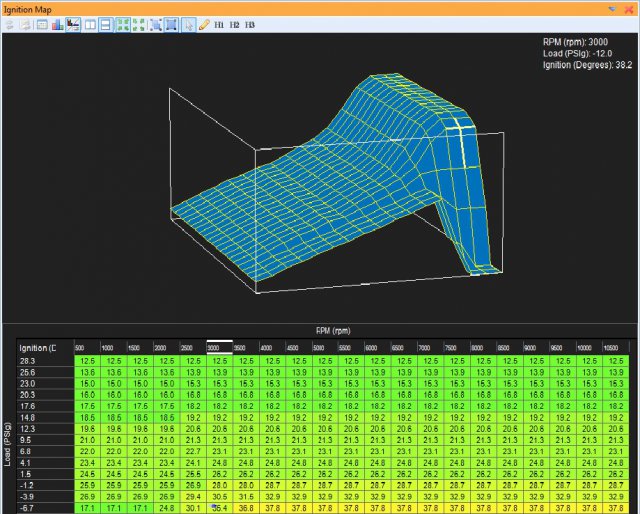The width and height of the screenshot is (640, 514).
Task: Select the horizontal split layout icon
Action: (105, 23)
